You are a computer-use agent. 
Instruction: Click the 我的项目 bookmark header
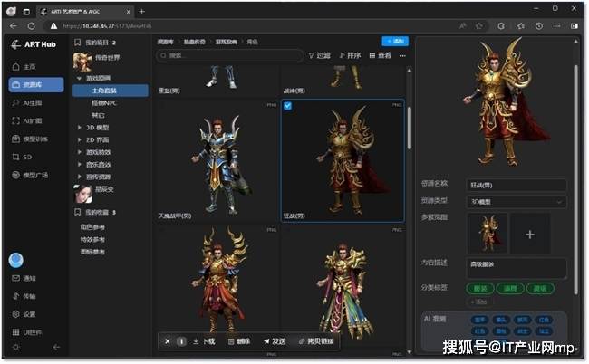[x=95, y=43]
